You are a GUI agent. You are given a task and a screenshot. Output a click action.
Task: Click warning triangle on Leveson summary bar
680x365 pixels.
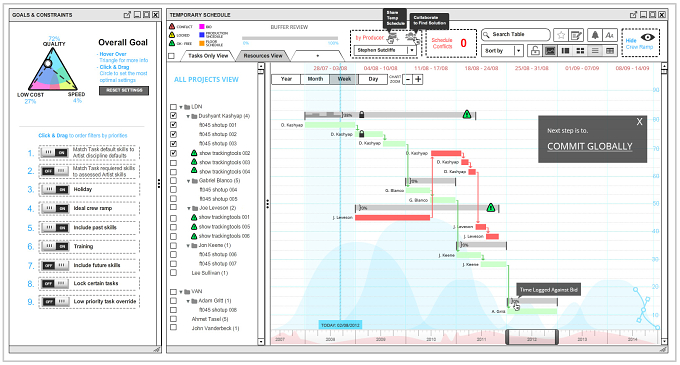490,208
